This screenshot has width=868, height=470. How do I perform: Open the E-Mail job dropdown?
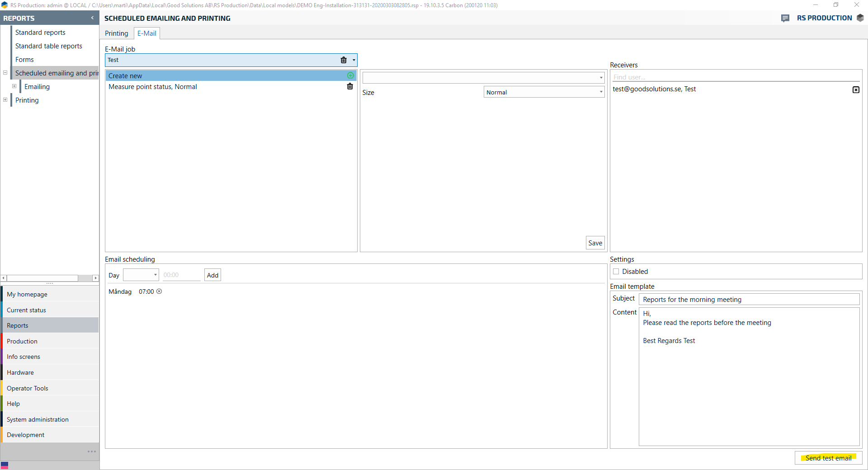click(354, 60)
